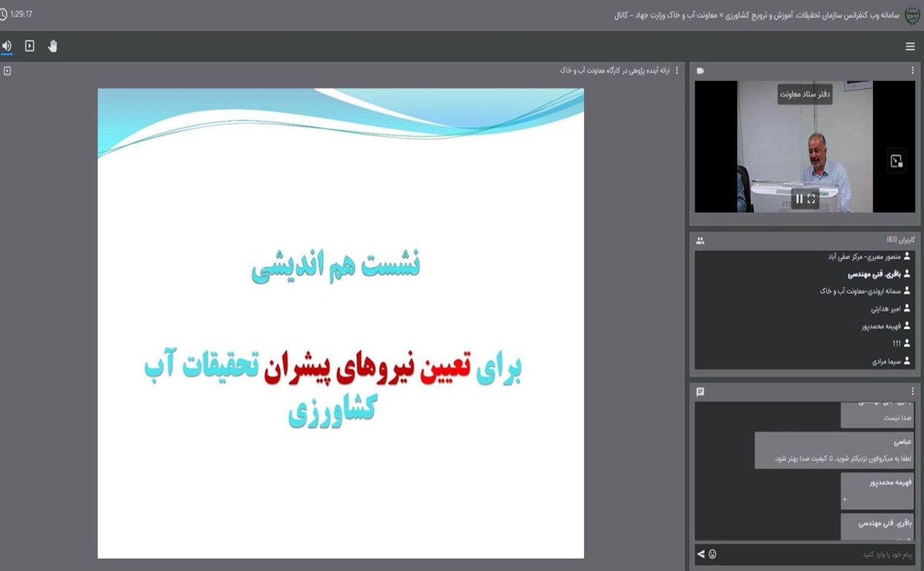The height and width of the screenshot is (571, 924).
Task: Click the last chat message by باقری، فنی مهندسی
Action: [877, 527]
